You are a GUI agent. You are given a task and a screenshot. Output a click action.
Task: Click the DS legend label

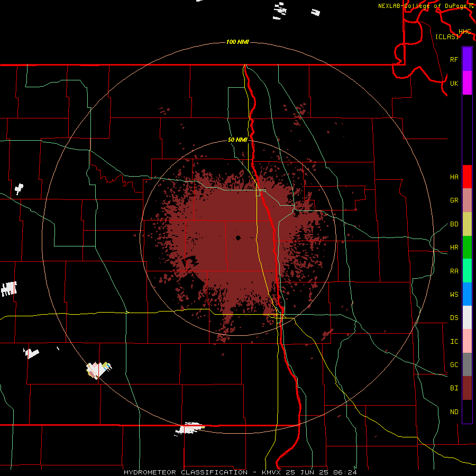coord(454,318)
